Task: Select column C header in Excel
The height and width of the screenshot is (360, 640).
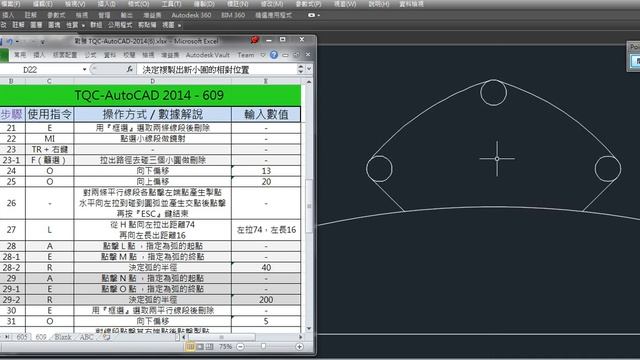Action: pyautogui.click(x=49, y=81)
